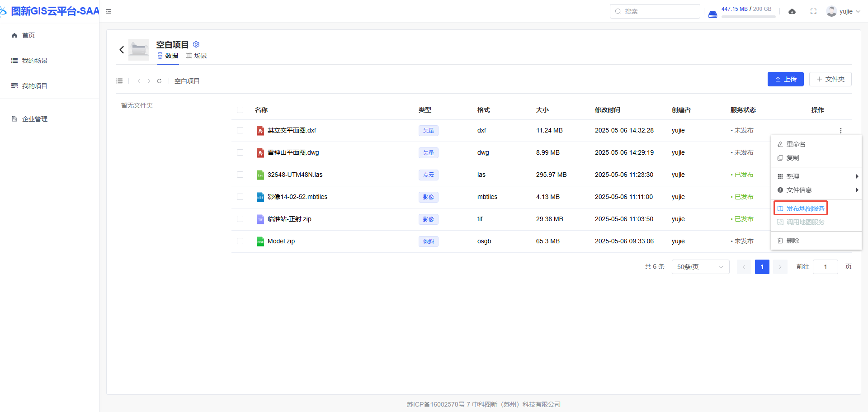Open the three-dot actions menu for 某立交平面图.dxf
Screen dimensions: 868x412
pos(840,131)
